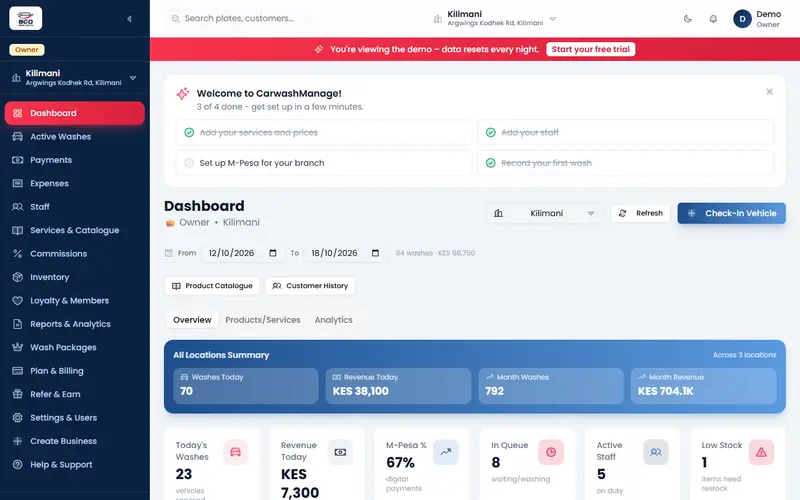The image size is (800, 500).
Task: Select Create Business in the sidebar
Action: click(x=74, y=442)
